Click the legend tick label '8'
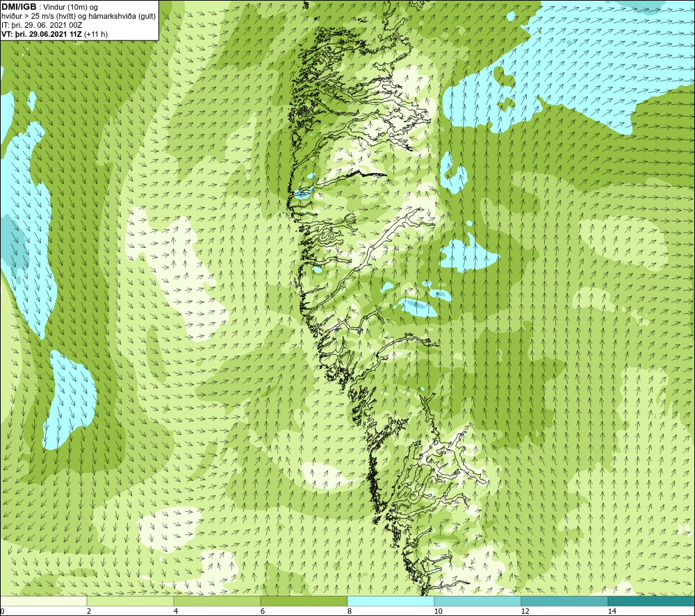 coord(350,611)
